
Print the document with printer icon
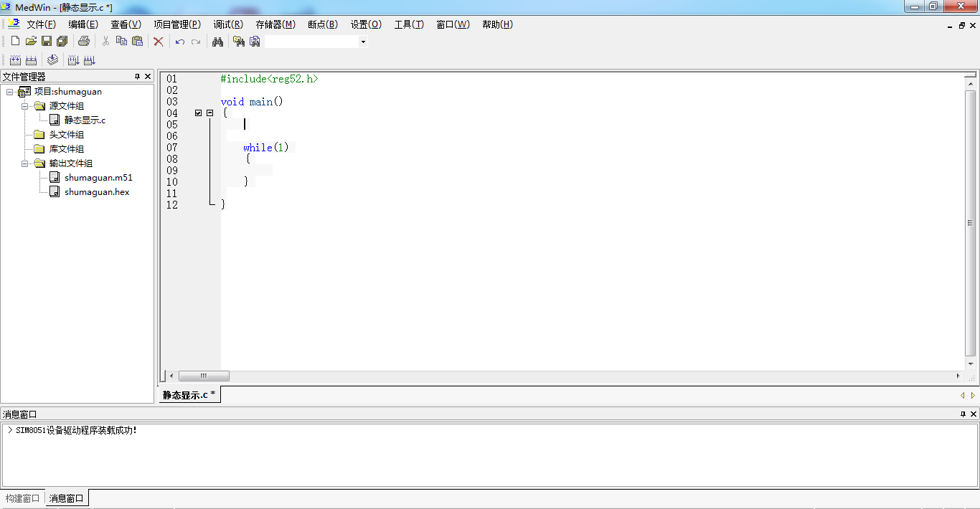coord(83,42)
